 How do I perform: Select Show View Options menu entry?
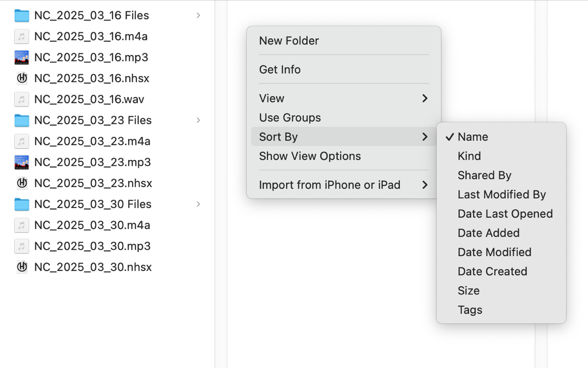tap(310, 156)
